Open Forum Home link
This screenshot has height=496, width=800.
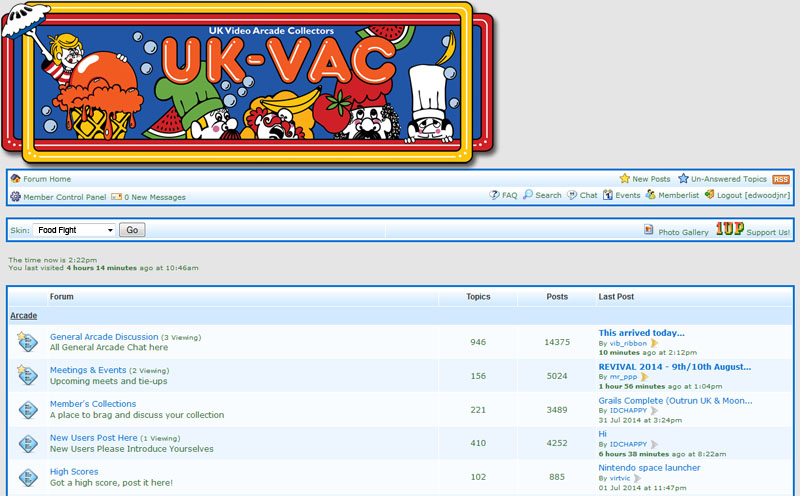click(47, 179)
